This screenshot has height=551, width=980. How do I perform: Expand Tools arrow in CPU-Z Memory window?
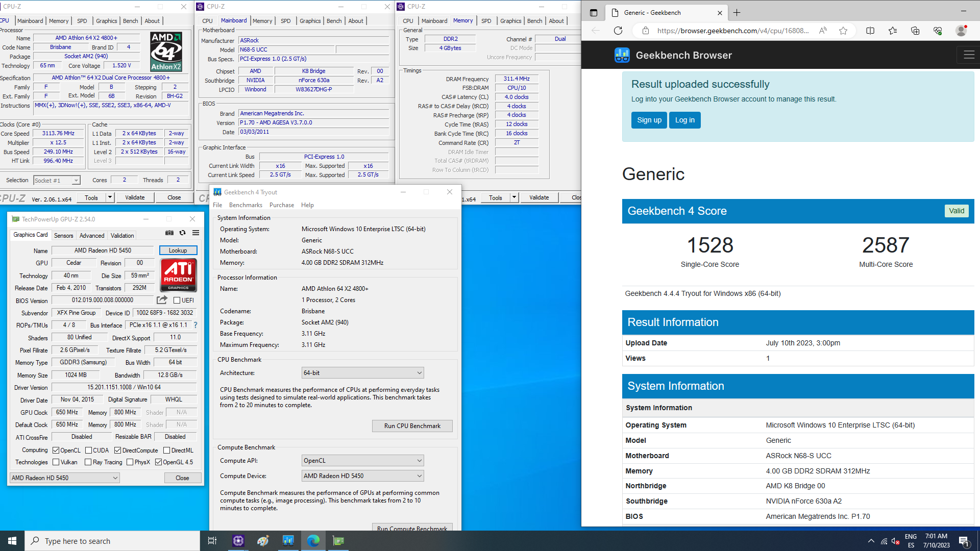[514, 197]
